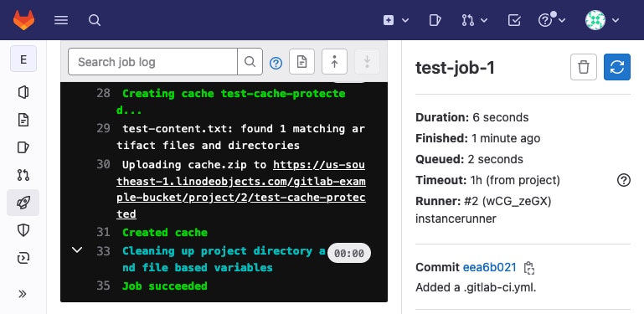The image size is (644, 314).
Task: Expand the Create new dropdown
Action: tap(396, 20)
